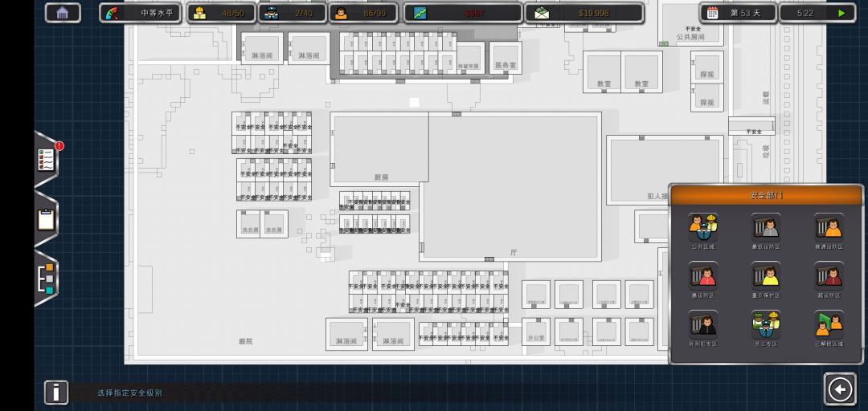Select the left 教室 classroom
Viewport: 868px width, 411px height.
[x=603, y=72]
